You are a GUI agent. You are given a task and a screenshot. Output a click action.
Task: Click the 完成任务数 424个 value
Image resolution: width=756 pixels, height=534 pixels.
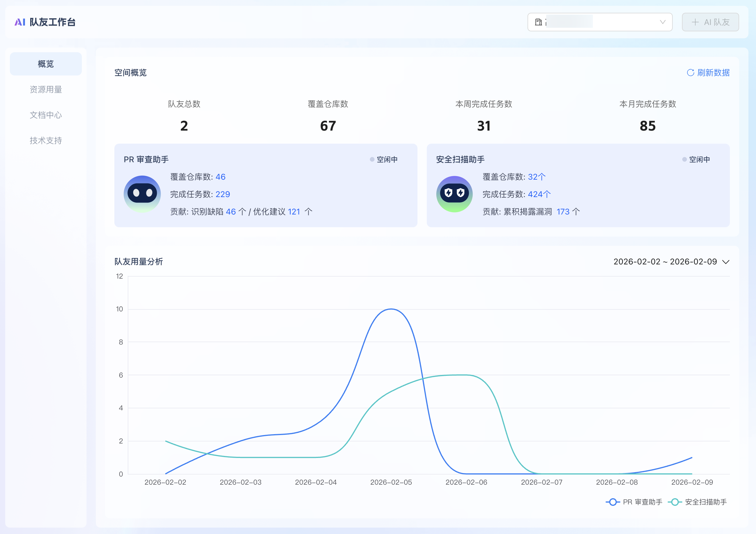tap(539, 194)
